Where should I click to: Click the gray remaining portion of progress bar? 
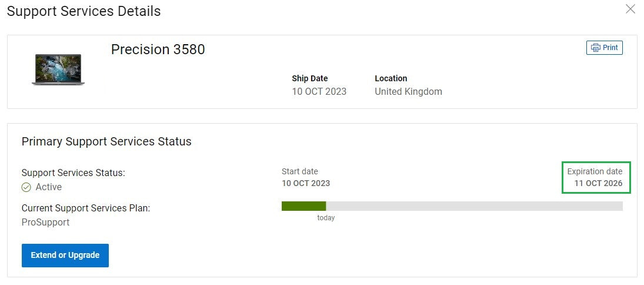click(474, 206)
